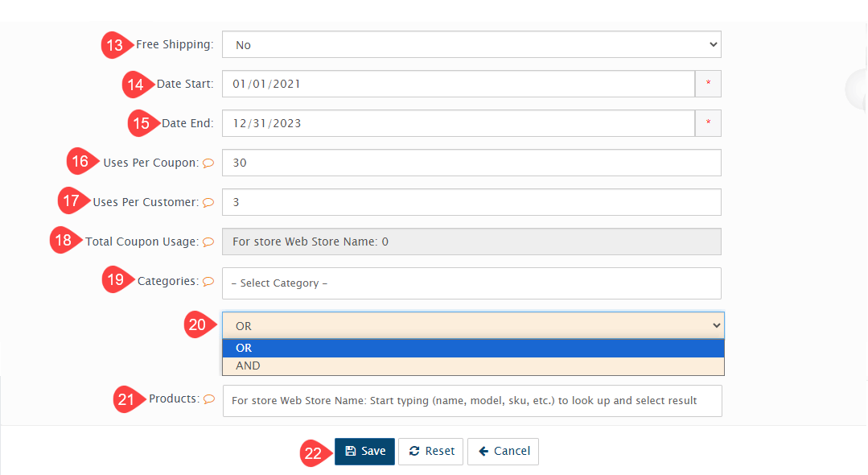Collapse the OR/AND condition dropdown
Screen dimensions: 868x475
click(473, 326)
